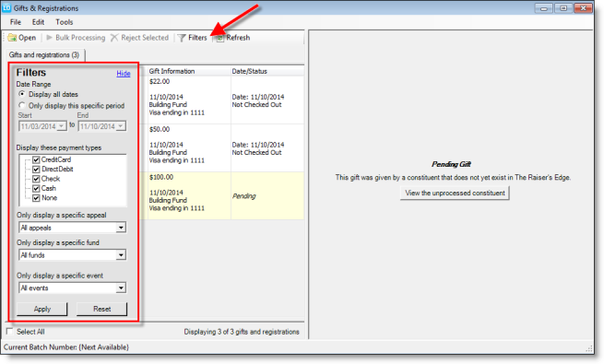Click the Gift Information column header
Image resolution: width=604 pixels, height=364 pixels.
pyautogui.click(x=189, y=71)
